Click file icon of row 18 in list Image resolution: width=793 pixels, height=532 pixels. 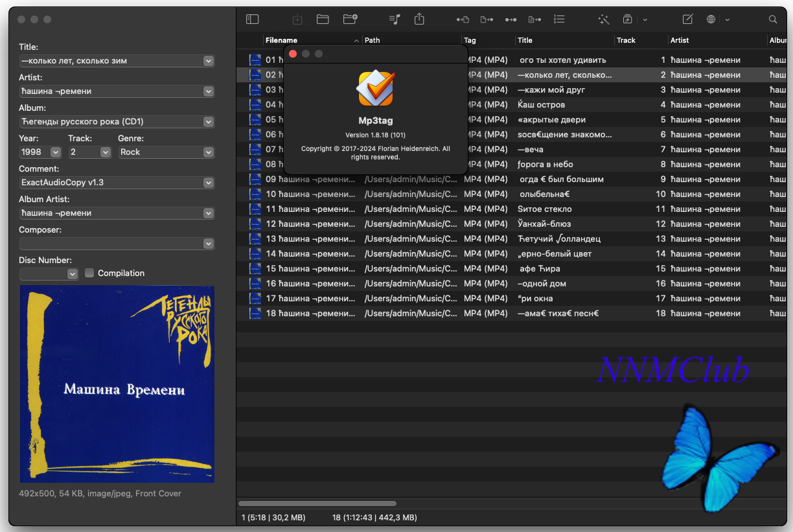coord(255,313)
